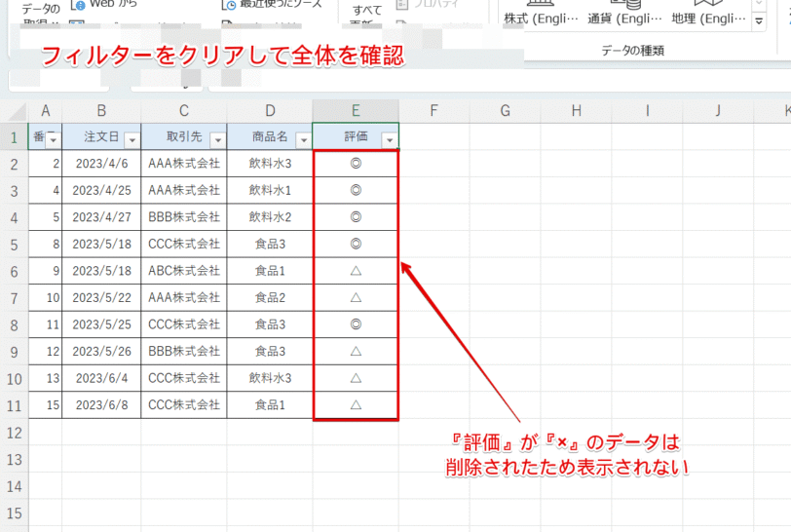Click cell with date 2023/5/25
This screenshot has width=791, height=532.
tap(101, 324)
